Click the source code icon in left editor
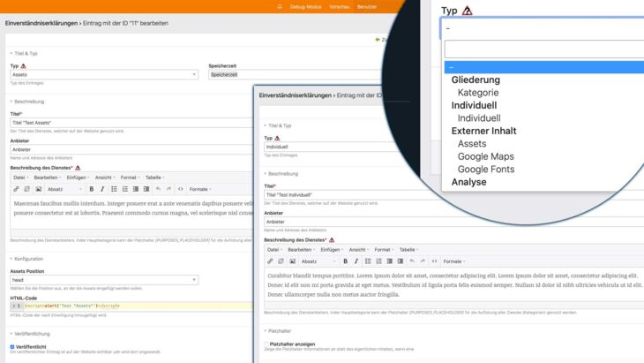 click(x=180, y=189)
